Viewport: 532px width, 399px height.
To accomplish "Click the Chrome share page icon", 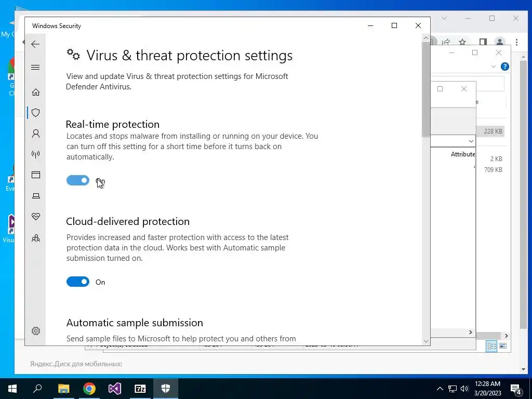I will (x=446, y=42).
